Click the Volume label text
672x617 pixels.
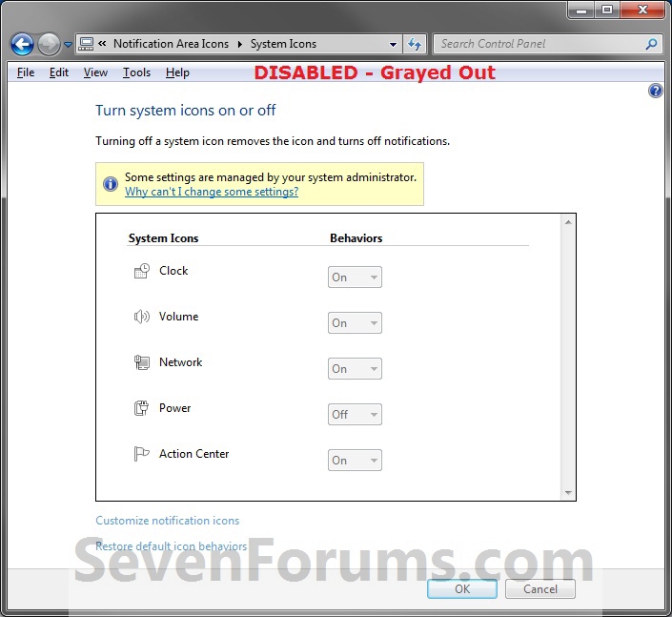point(178,317)
